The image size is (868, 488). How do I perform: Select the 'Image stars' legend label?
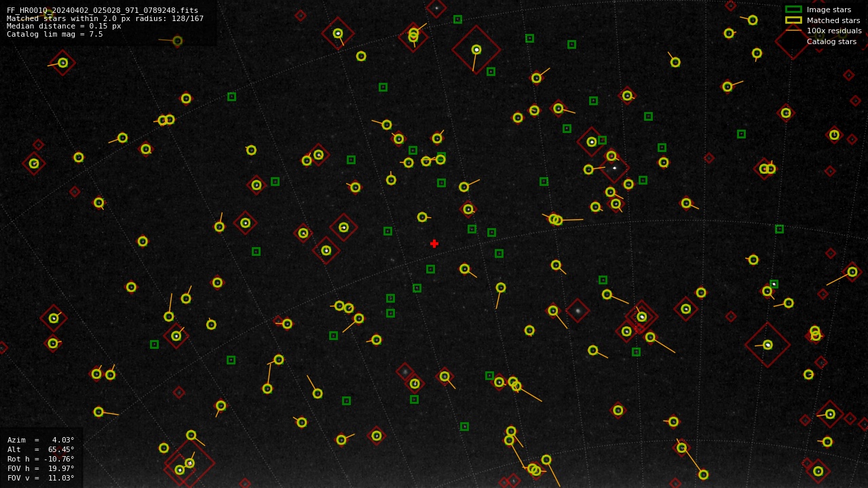click(829, 10)
